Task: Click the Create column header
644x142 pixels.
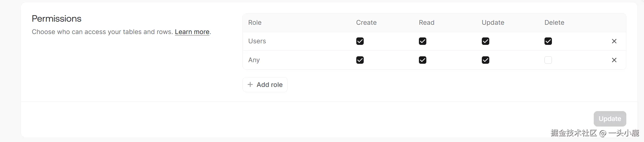Action: [x=366, y=23]
